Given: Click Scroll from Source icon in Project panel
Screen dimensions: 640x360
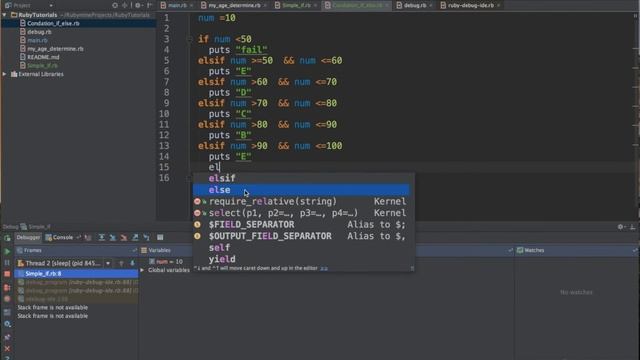Looking at the screenshot, I should (115, 5).
